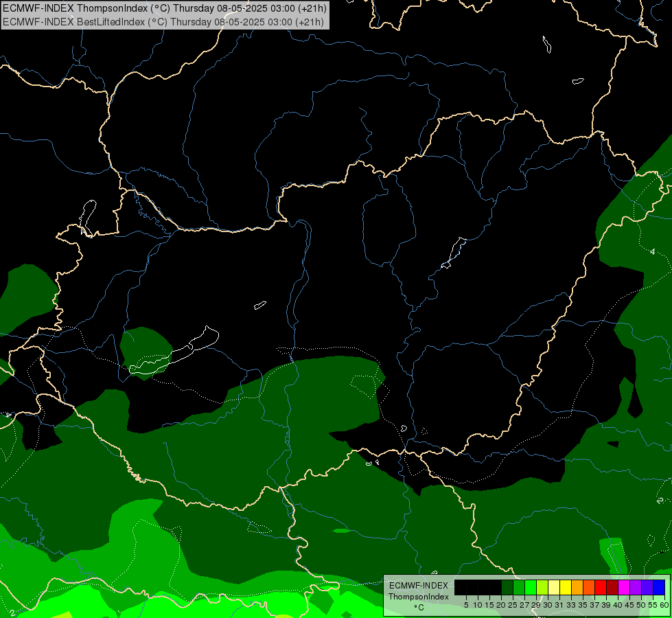Pick the magenta 40–45 legend swatch
Image resolution: width=672 pixels, height=618 pixels.
[624, 587]
